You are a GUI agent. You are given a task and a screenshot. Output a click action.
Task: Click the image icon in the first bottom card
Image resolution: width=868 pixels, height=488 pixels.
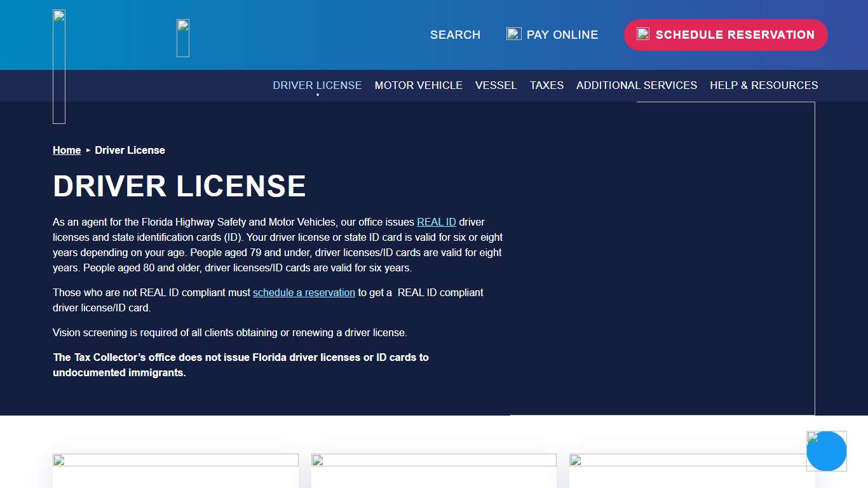click(x=60, y=461)
